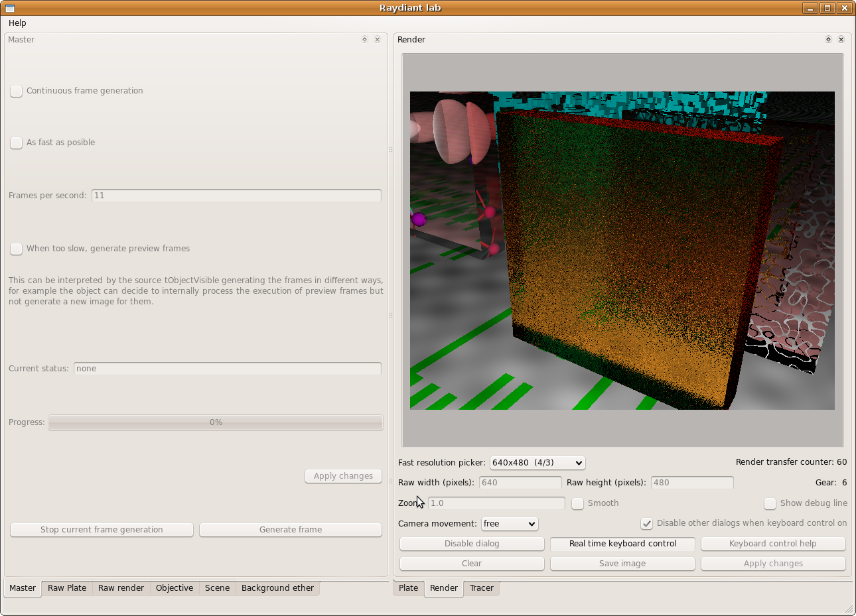Close the Master dock panel
The width and height of the screenshot is (856, 616).
[x=377, y=40]
